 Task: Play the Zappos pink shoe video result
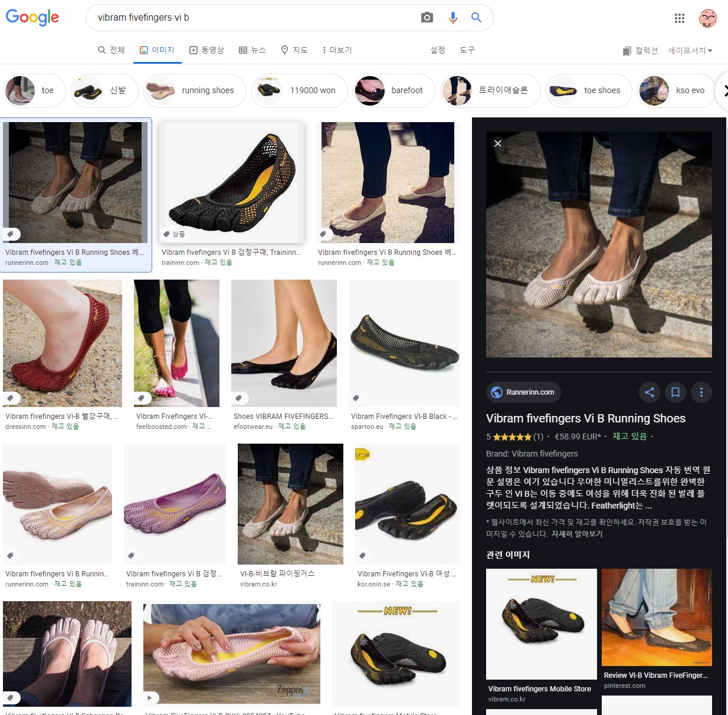pos(232,654)
